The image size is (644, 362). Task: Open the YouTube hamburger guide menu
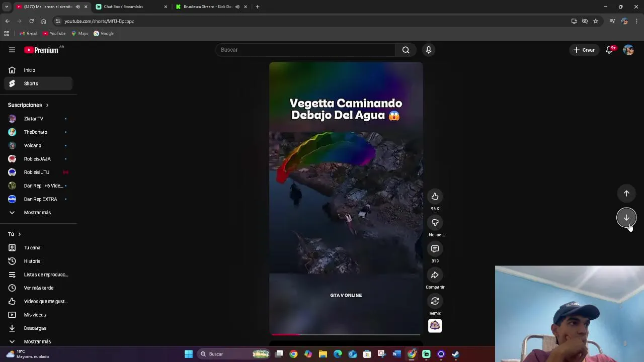pos(12,50)
